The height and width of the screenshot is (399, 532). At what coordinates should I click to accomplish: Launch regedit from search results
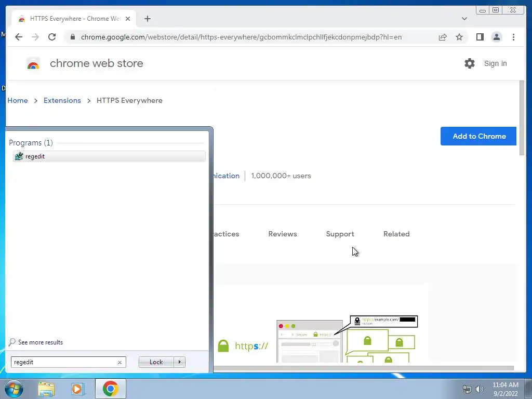[109, 156]
